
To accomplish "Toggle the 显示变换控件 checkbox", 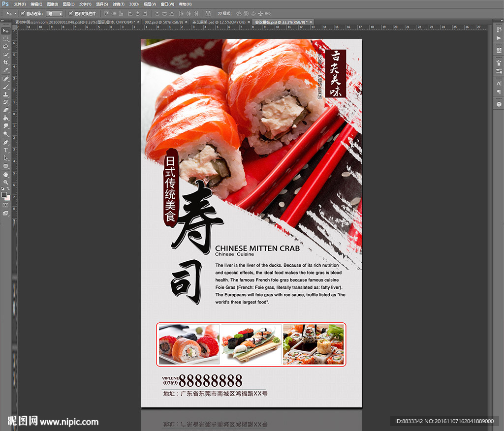I will [71, 13].
